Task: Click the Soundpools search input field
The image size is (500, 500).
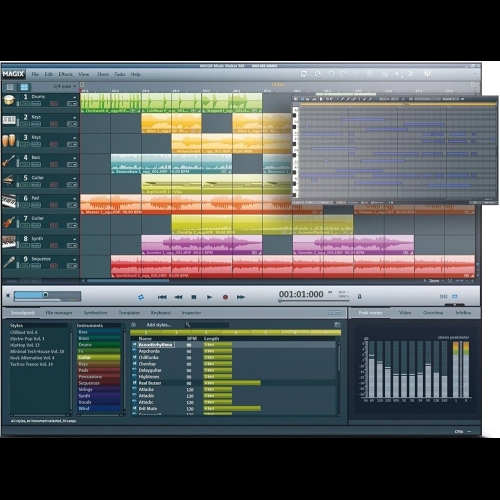Action: pyautogui.click(x=210, y=325)
